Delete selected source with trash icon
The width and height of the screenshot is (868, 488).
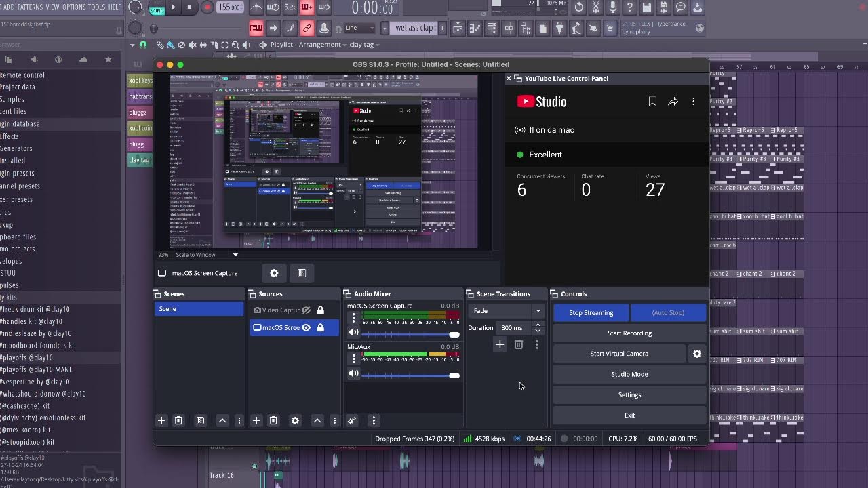coord(273,420)
